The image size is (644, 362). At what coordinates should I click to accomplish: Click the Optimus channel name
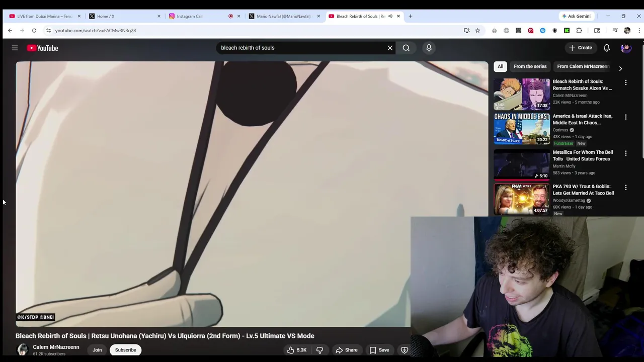(x=560, y=130)
